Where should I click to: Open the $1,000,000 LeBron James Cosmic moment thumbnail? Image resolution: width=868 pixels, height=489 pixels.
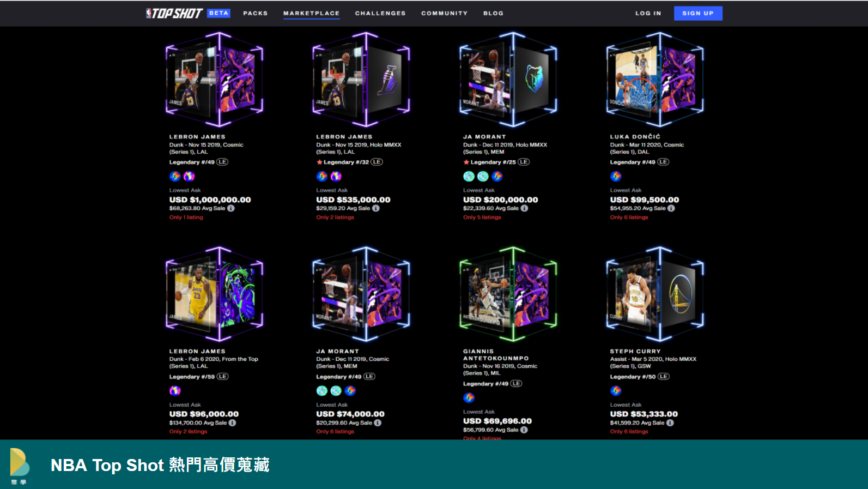pos(215,80)
